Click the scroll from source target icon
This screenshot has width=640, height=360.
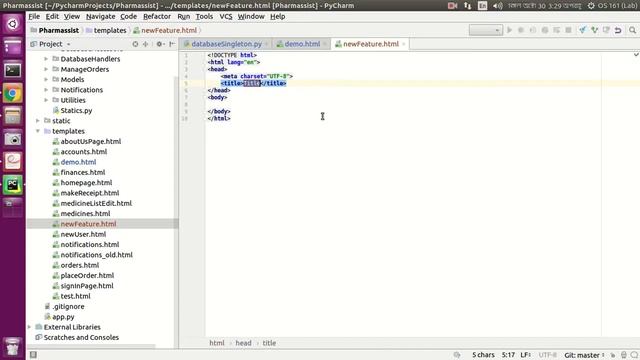pyautogui.click(x=135, y=44)
